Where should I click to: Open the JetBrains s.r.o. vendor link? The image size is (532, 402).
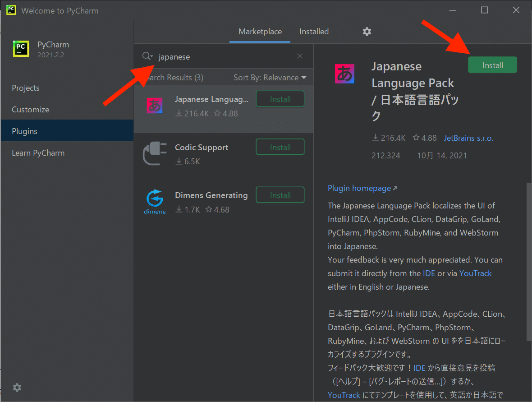pyautogui.click(x=468, y=138)
